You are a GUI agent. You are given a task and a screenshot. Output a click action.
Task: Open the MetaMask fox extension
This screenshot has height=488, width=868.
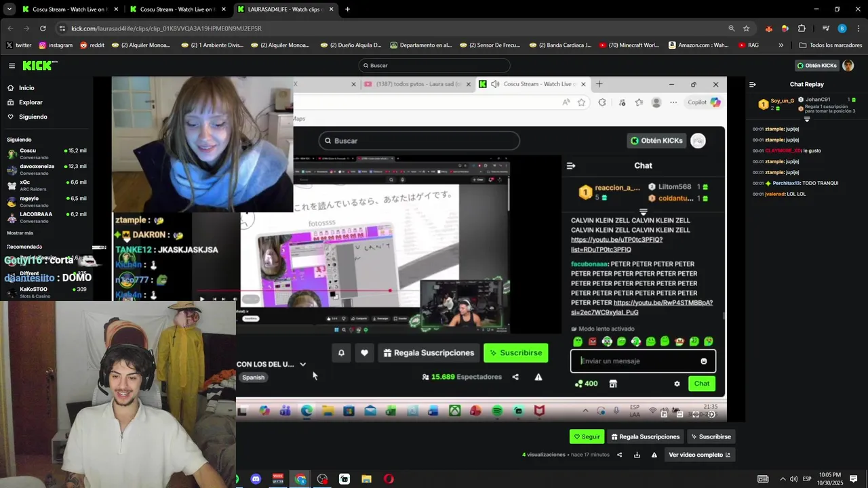768,28
